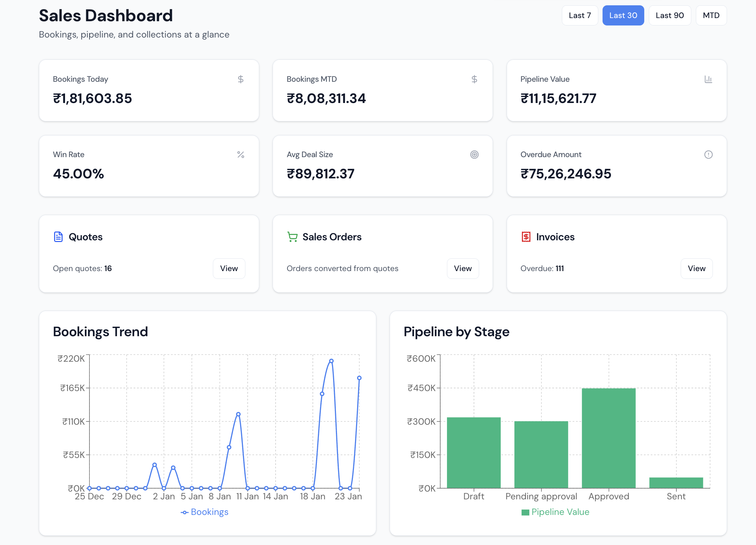Switch range to Last 7 days
756x545 pixels.
[x=580, y=16]
